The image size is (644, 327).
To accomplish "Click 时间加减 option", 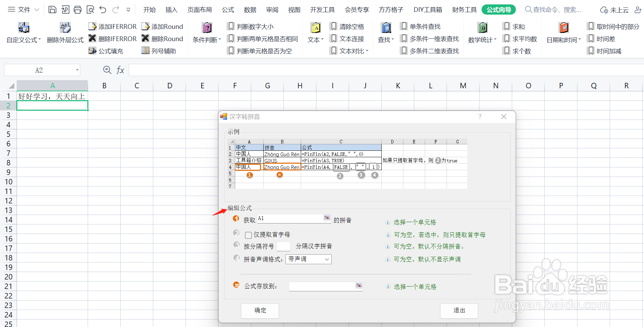I will click(604, 51).
